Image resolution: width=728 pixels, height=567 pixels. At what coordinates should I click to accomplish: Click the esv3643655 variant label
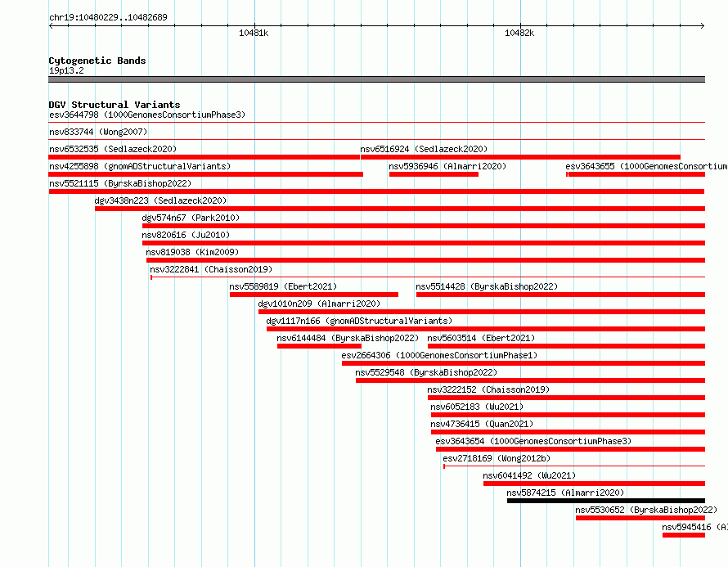tap(646, 166)
